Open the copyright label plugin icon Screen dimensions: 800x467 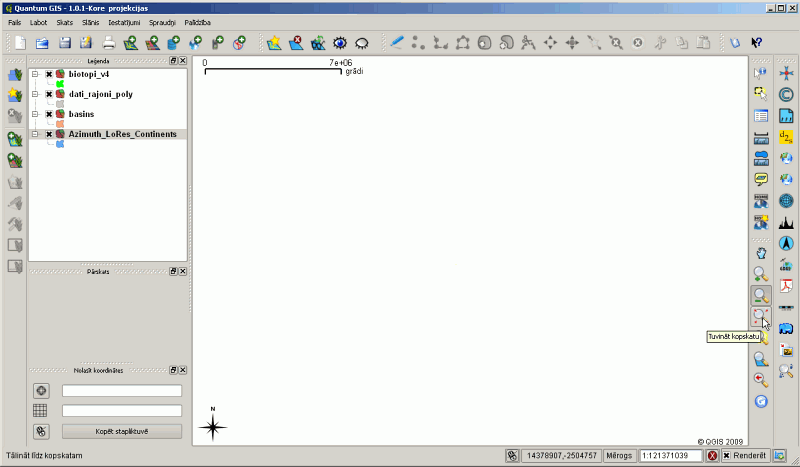point(786,94)
